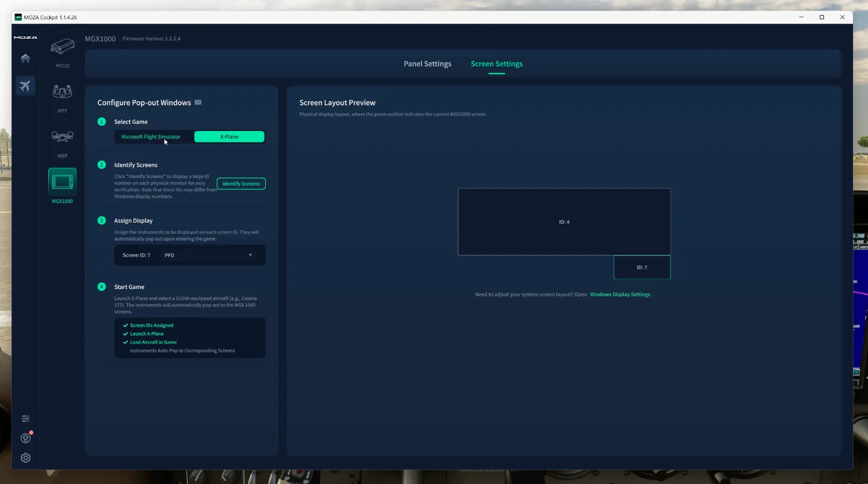Image resolution: width=868 pixels, height=484 pixels.
Task: Select the ID: 4 screen in layout preview
Action: click(x=564, y=222)
